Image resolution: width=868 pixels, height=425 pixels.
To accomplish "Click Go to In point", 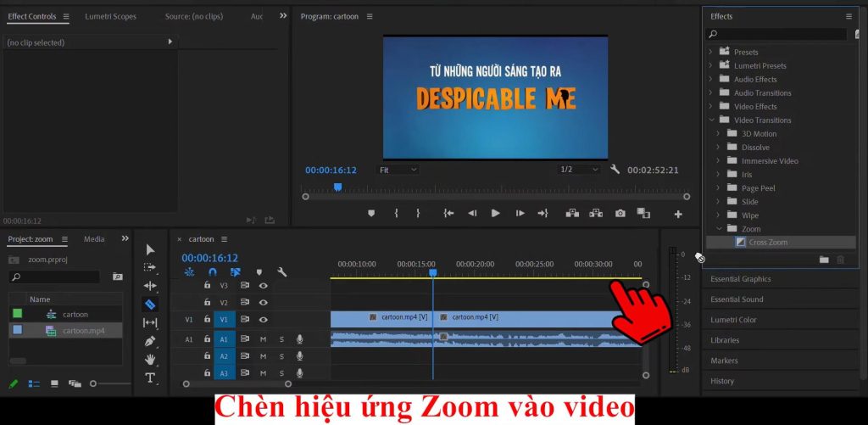I will (449, 213).
